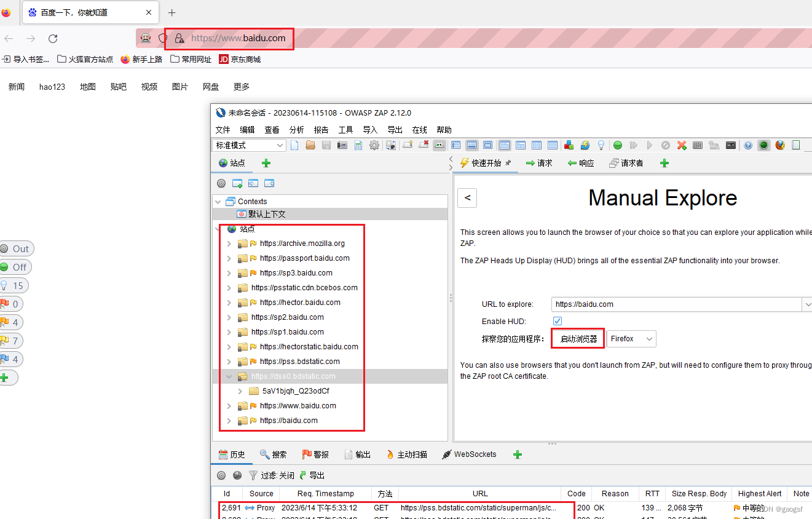Click the Open Session folder icon
The image size is (812, 519).
(310, 145)
